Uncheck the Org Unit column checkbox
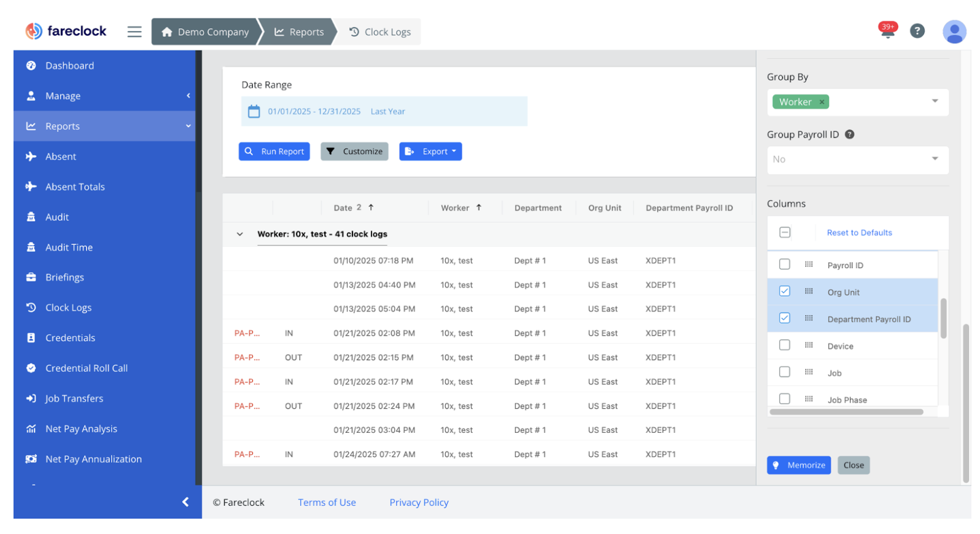This screenshot has width=980, height=534. (x=784, y=292)
